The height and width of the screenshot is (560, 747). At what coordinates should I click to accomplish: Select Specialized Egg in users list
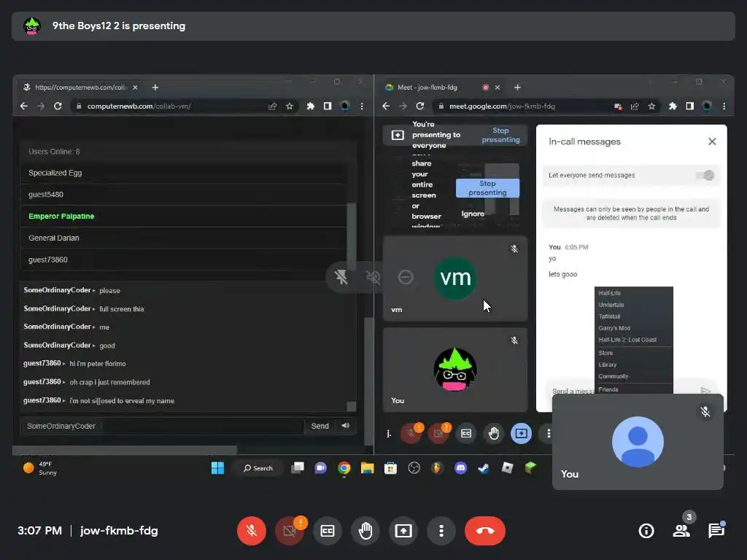[183, 173]
